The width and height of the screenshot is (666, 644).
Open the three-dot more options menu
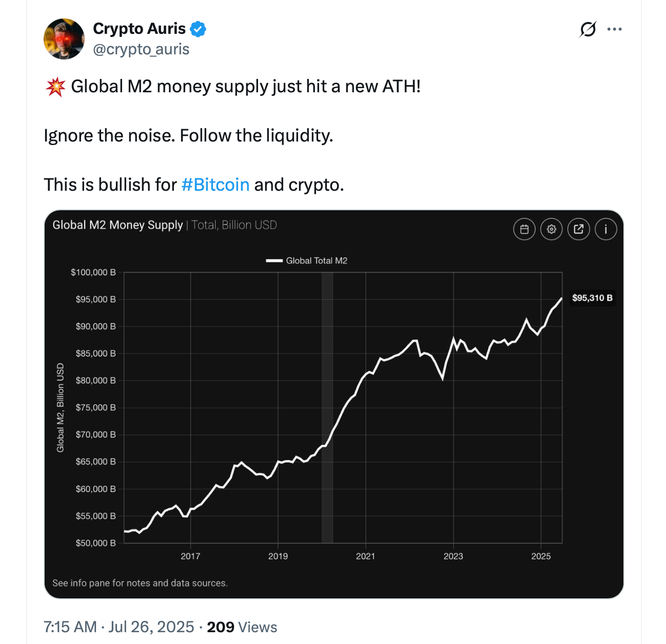tap(614, 30)
